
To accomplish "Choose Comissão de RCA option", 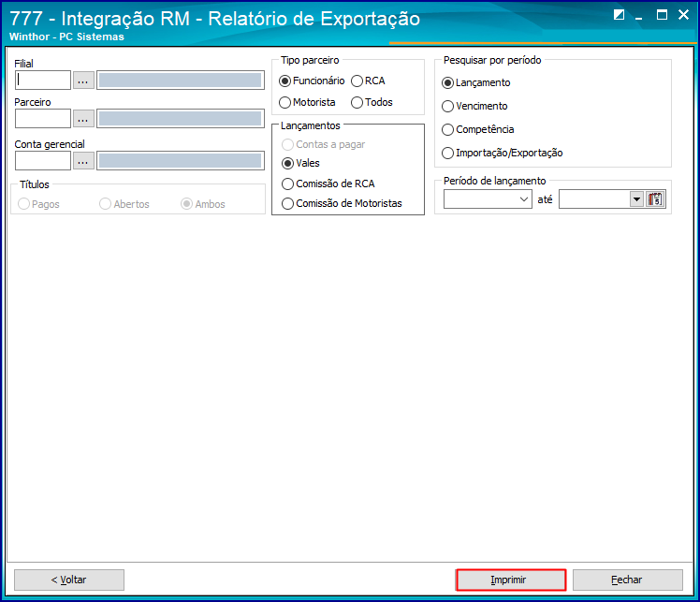I will [x=328, y=184].
